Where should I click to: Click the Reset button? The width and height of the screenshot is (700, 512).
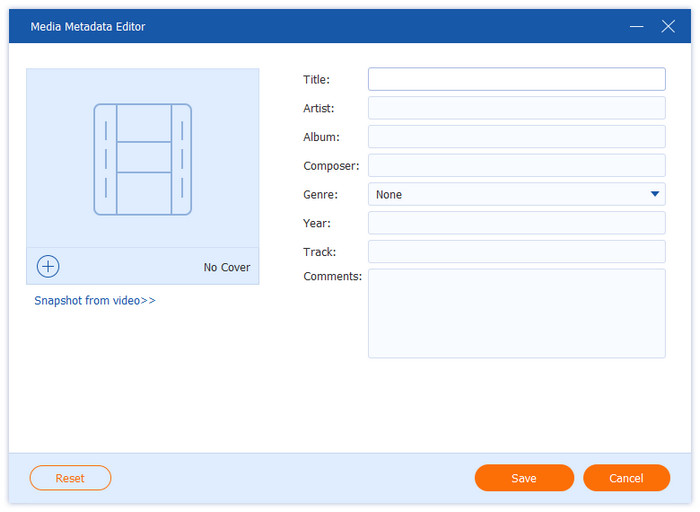pyautogui.click(x=70, y=478)
